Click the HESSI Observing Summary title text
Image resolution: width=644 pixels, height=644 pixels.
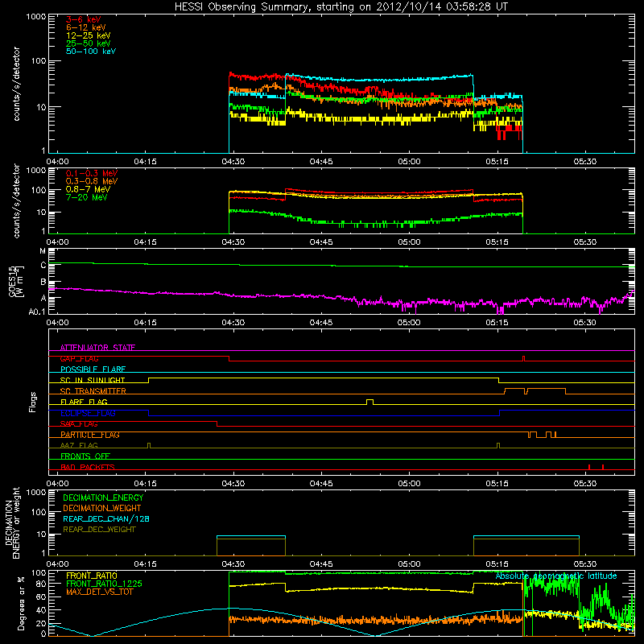point(341,7)
